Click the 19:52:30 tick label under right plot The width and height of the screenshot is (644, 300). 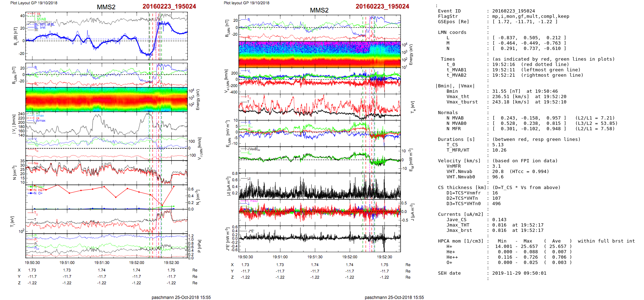pos(384,257)
